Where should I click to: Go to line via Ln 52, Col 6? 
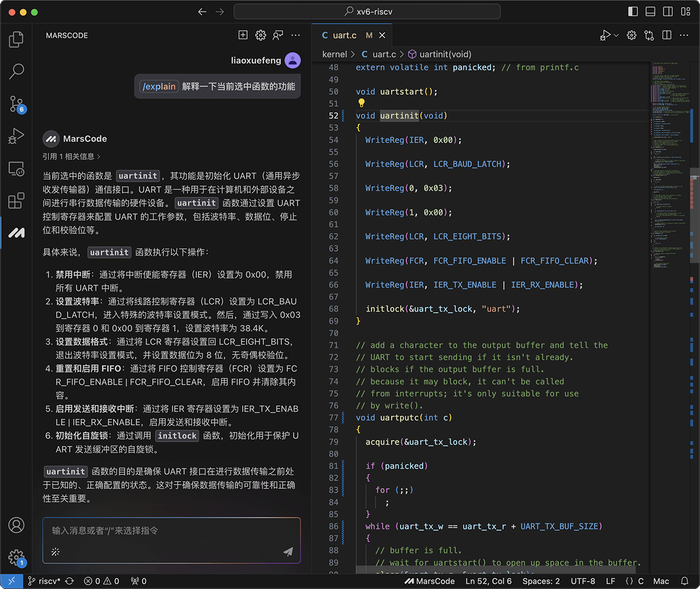point(489,581)
